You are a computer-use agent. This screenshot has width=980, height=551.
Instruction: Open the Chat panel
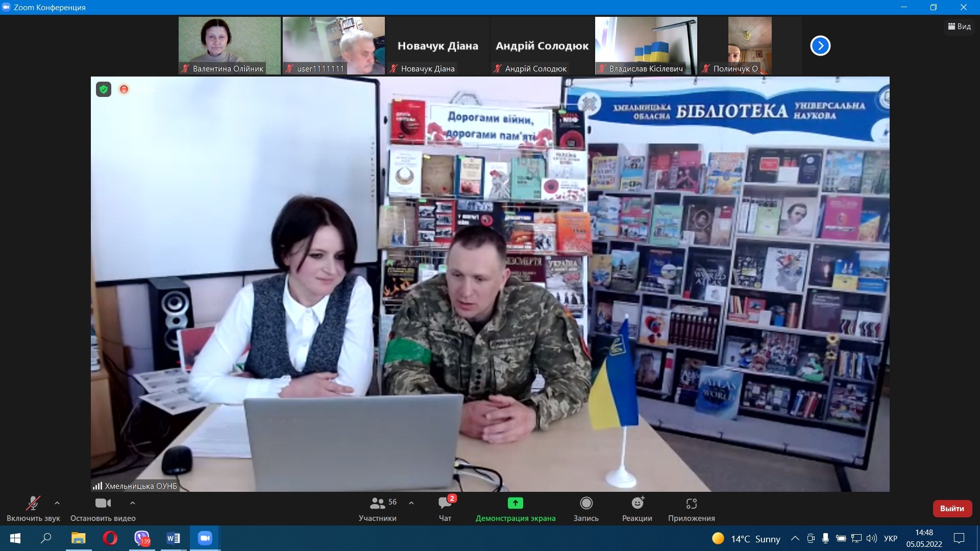point(445,504)
